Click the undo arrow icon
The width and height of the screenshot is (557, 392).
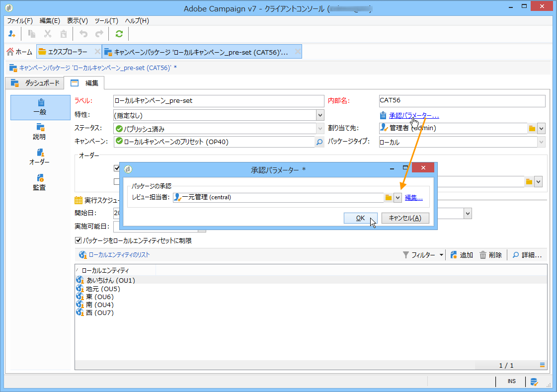[83, 34]
